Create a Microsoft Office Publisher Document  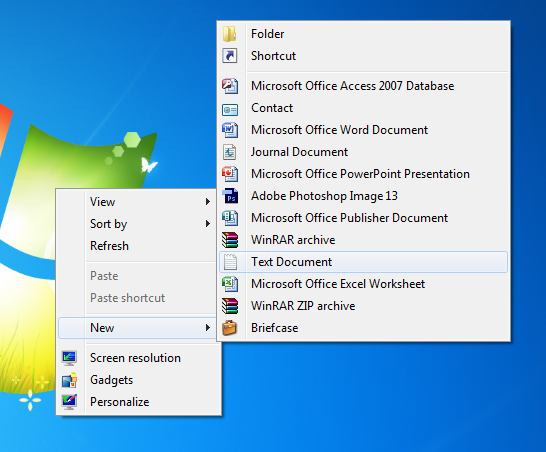[364, 218]
